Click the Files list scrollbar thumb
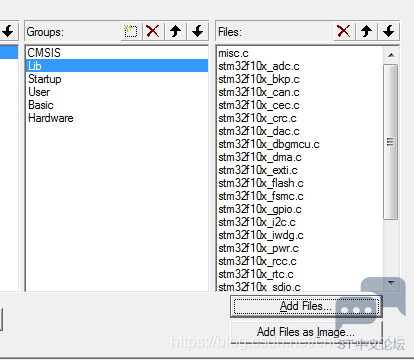 pyautogui.click(x=391, y=142)
